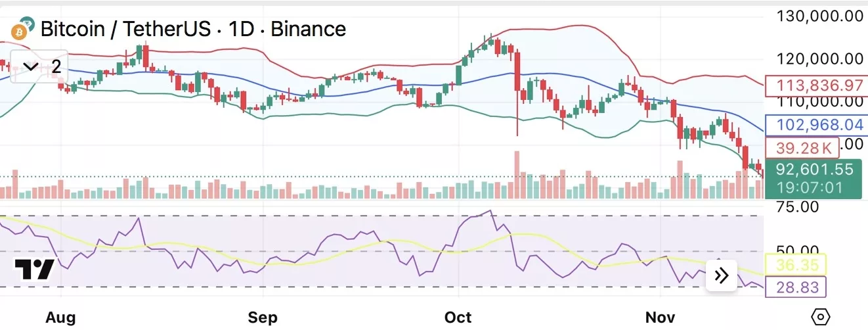Click the 120,000.00 price scale label
Image resolution: width=868 pixels, height=330 pixels.
click(x=819, y=59)
